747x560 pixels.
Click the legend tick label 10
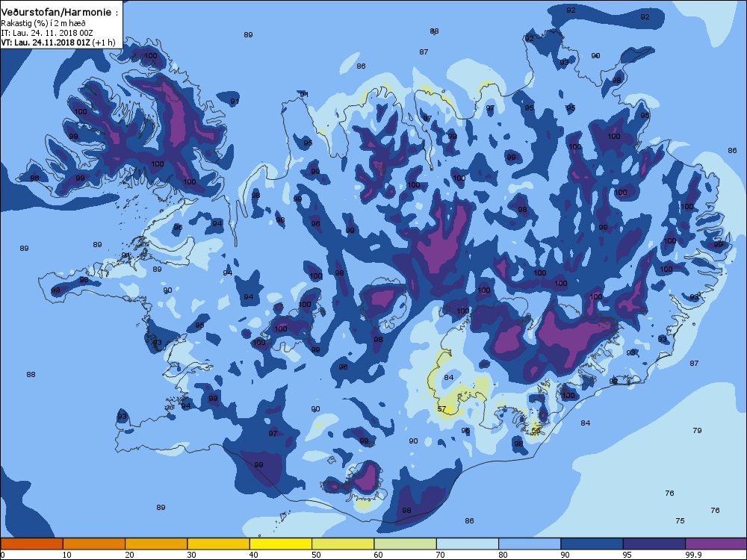(x=66, y=555)
